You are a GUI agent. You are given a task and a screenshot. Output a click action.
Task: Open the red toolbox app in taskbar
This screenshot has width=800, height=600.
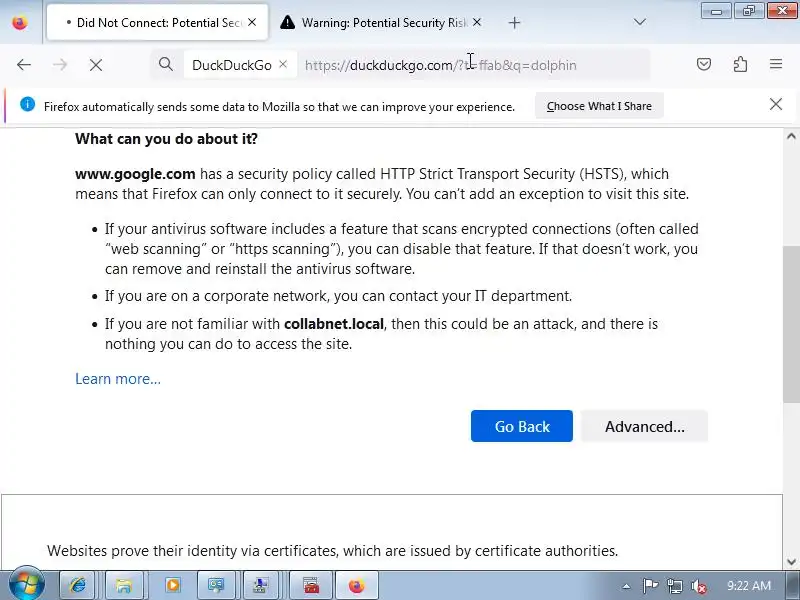point(311,585)
